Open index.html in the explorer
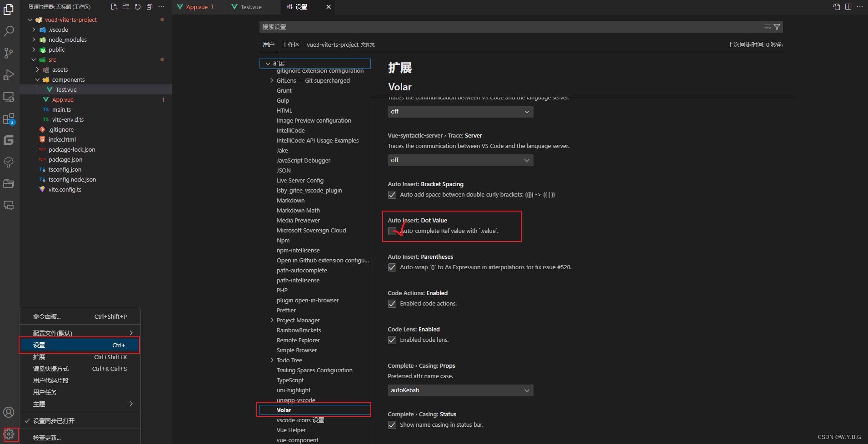 tap(62, 139)
